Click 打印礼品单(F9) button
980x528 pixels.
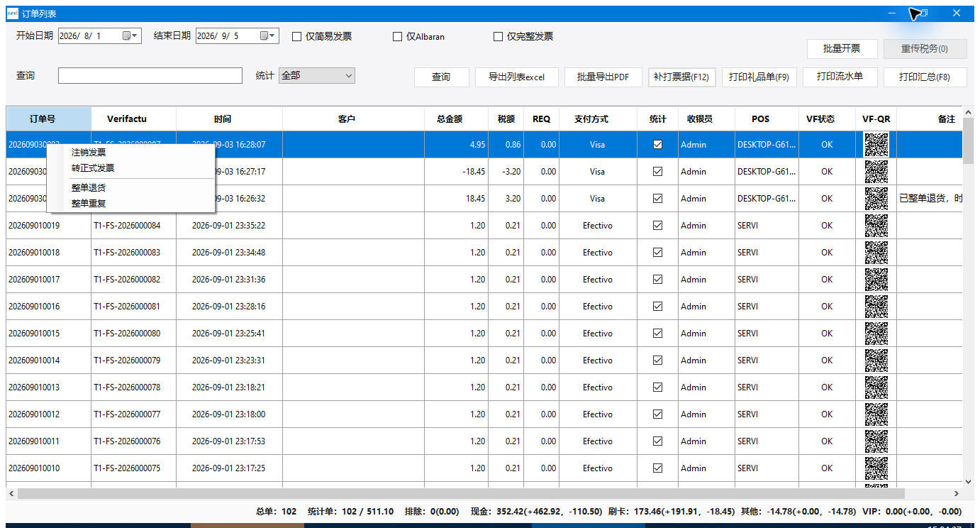(759, 77)
